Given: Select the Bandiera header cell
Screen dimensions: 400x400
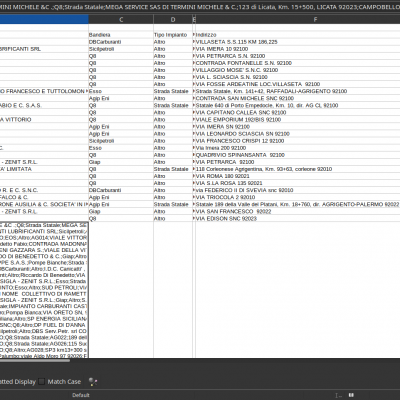Looking at the screenshot, I should click(121, 35).
